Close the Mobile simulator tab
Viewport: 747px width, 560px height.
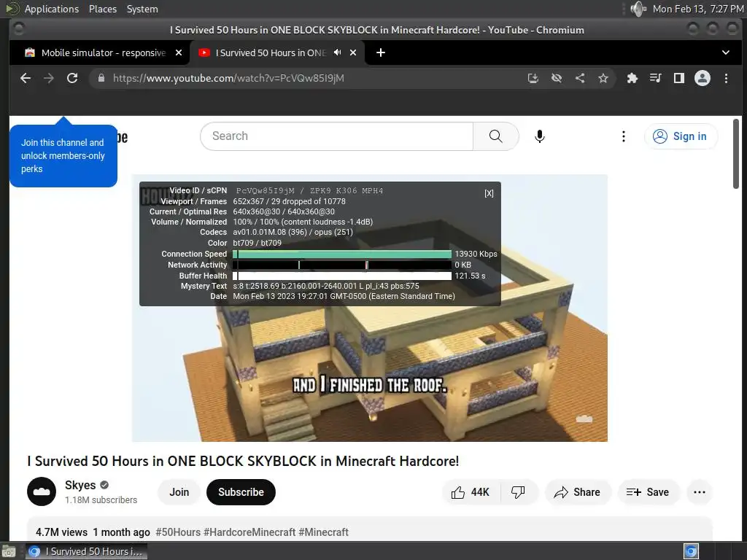(x=179, y=52)
